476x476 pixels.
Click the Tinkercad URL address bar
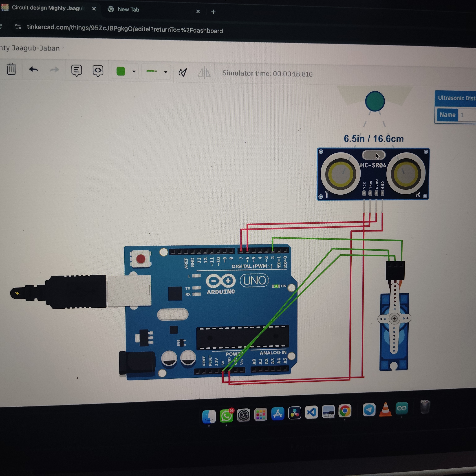point(125,29)
